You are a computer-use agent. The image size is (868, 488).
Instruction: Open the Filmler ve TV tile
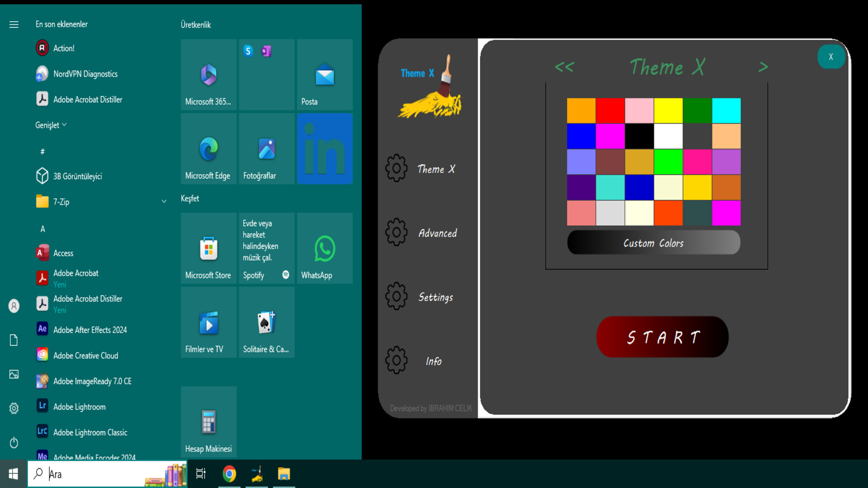click(208, 322)
